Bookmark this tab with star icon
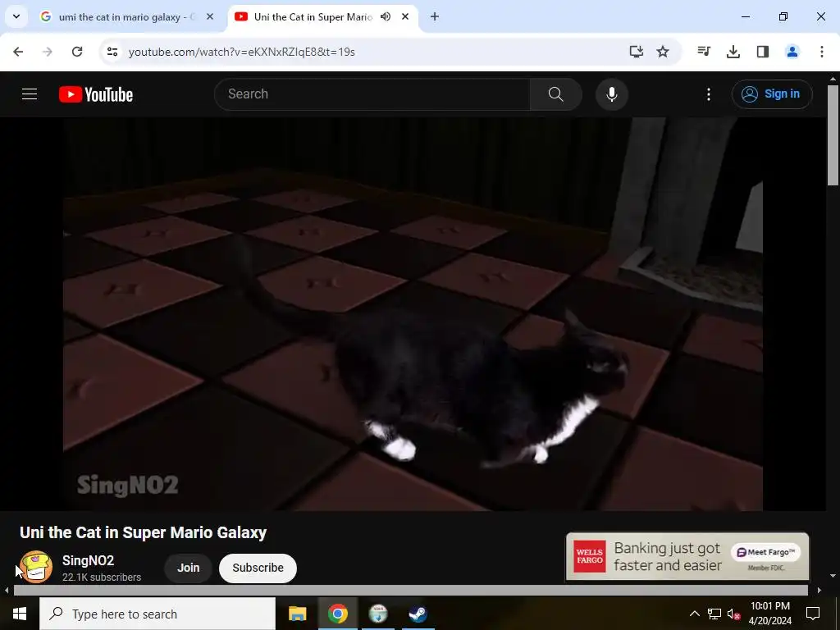Image resolution: width=840 pixels, height=630 pixels. click(663, 52)
